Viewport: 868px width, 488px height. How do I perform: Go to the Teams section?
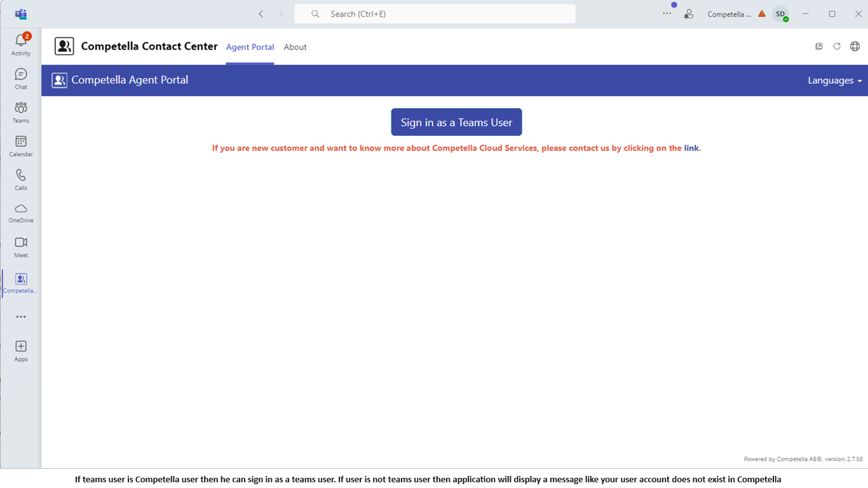pyautogui.click(x=21, y=112)
